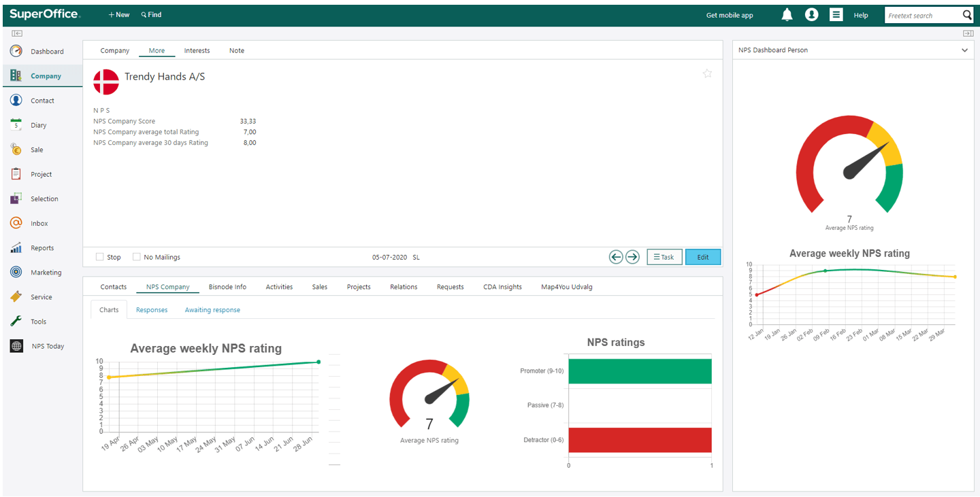Screen dimensions: 980x497
Task: Mark Trendy Hands A/S as favorite star
Action: [x=707, y=73]
